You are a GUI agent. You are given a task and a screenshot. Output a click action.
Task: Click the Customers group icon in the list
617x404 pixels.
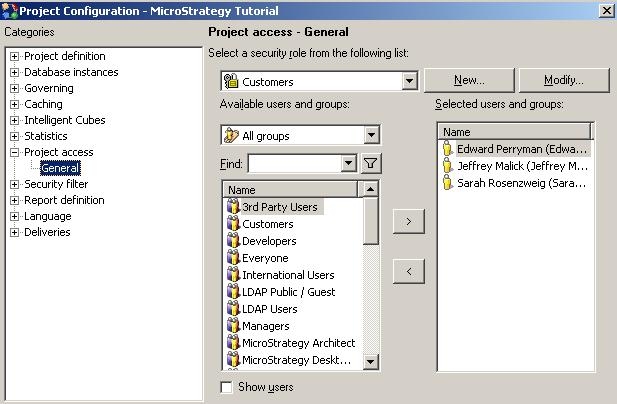pyautogui.click(x=233, y=223)
